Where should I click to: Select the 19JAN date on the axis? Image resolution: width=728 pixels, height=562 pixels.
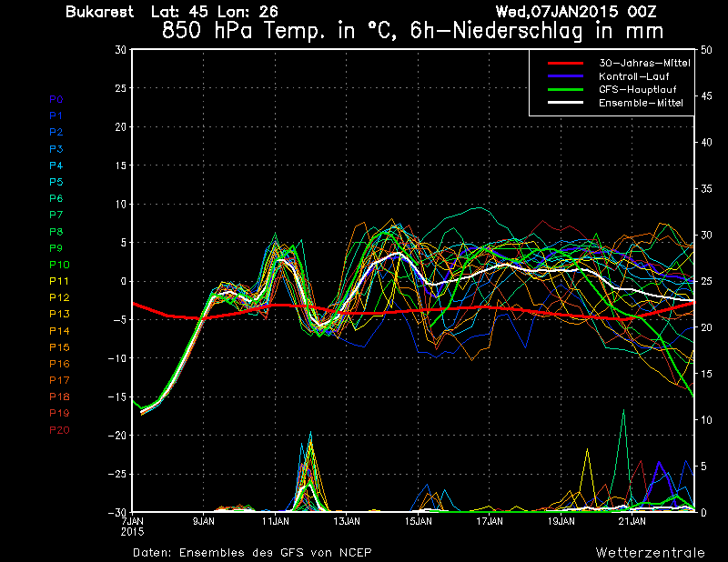pos(561,522)
